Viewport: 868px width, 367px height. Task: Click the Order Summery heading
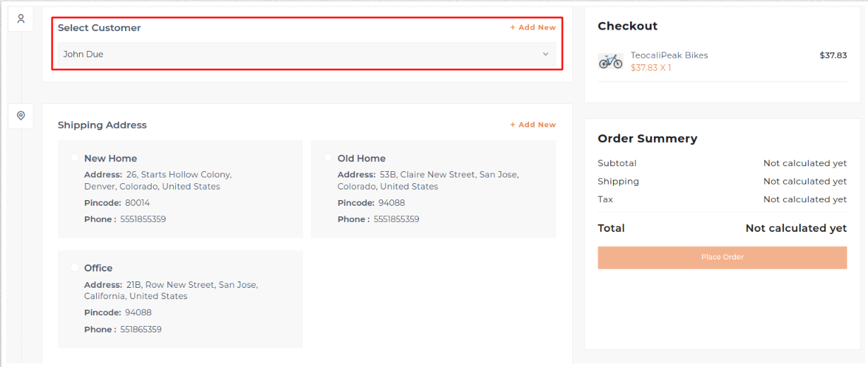[x=647, y=139]
